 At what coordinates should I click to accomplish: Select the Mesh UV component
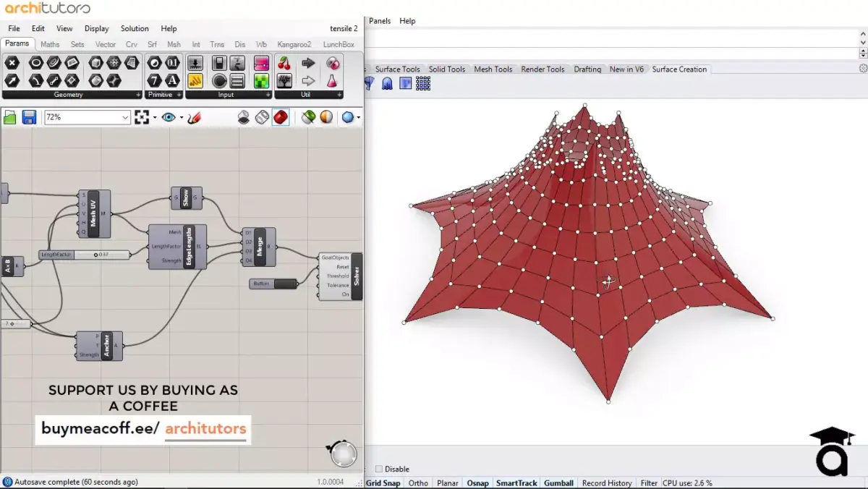click(x=95, y=214)
